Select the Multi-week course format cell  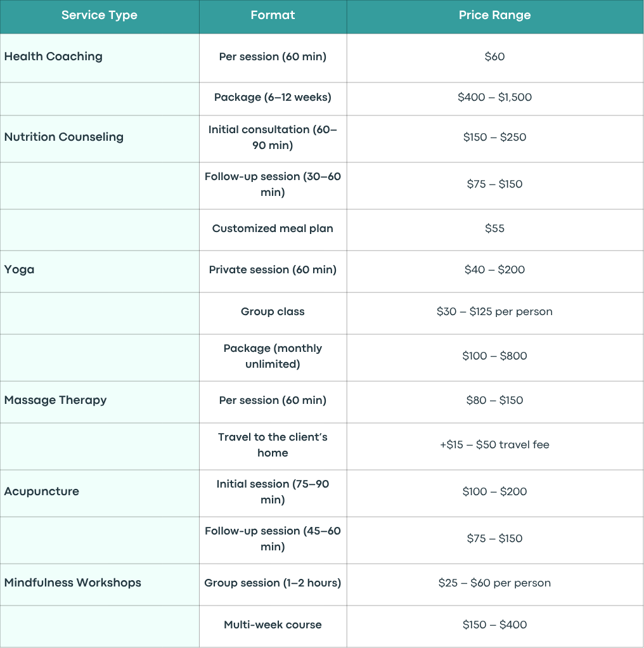pyautogui.click(x=273, y=626)
